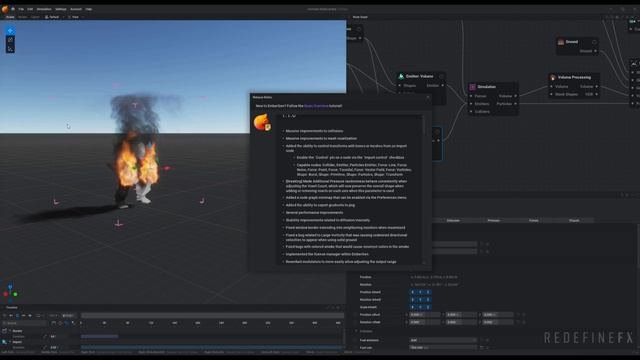Click the timeline search field
640x360 pixels.
[x=24, y=323]
